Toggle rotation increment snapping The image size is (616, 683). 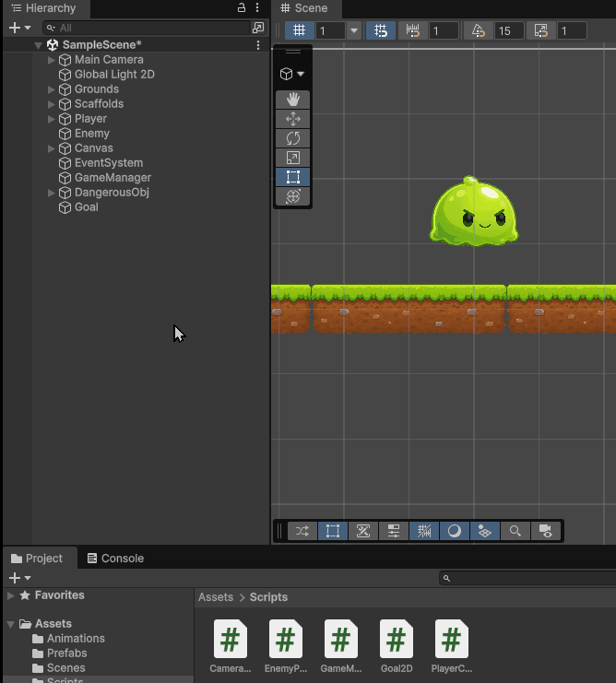click(478, 30)
